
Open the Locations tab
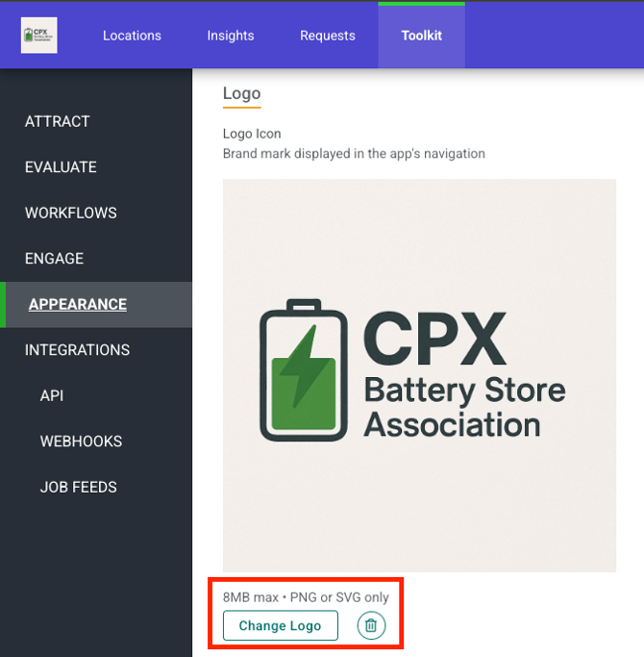point(132,36)
